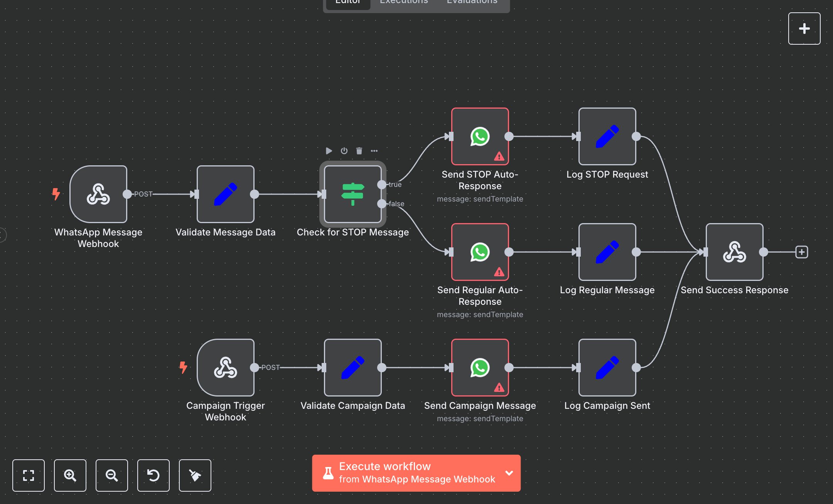Expand the Execute workflow dropdown chevron

click(x=509, y=473)
